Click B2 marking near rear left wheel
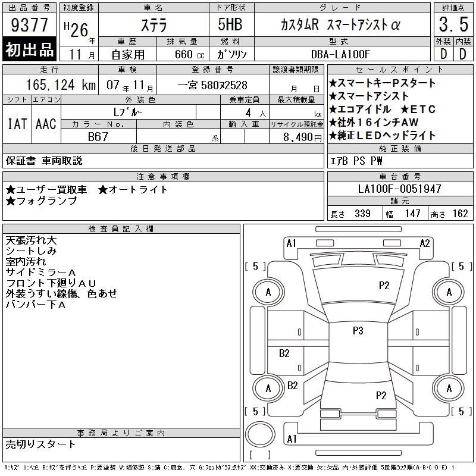The width and height of the screenshot is (476, 476). pyautogui.click(x=292, y=385)
